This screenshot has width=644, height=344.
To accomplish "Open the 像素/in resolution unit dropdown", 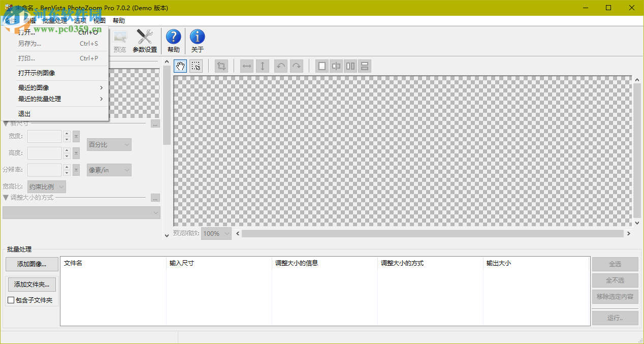I will (109, 170).
